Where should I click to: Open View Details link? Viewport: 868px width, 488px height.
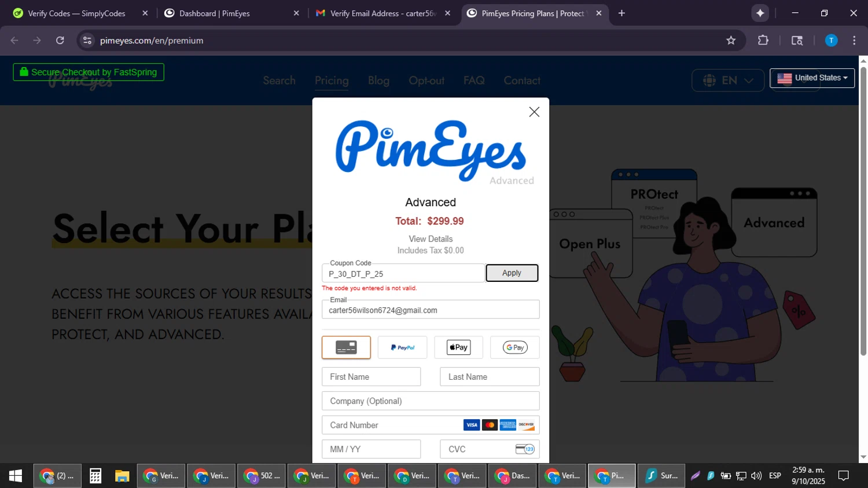coord(431,239)
